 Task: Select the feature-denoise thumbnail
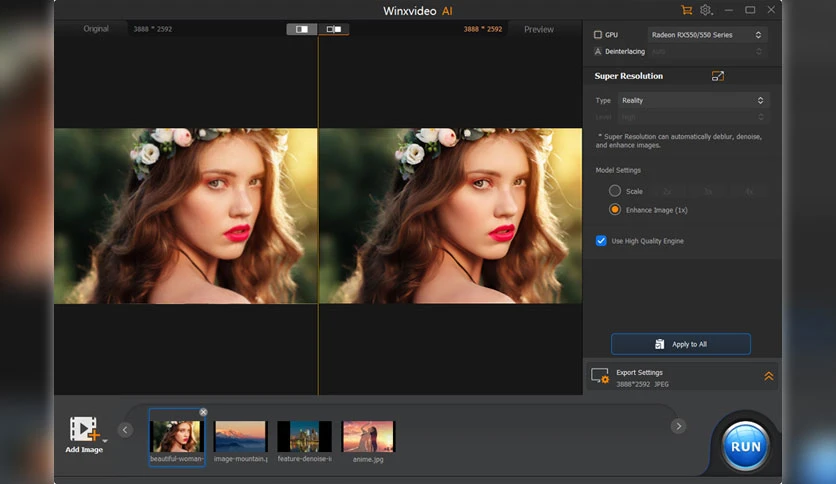[x=304, y=437]
